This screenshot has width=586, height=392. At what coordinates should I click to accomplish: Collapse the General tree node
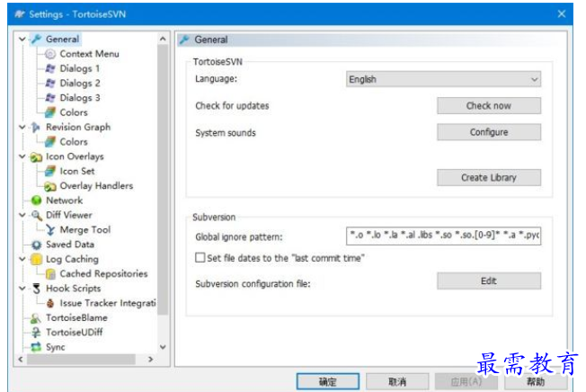[22, 39]
